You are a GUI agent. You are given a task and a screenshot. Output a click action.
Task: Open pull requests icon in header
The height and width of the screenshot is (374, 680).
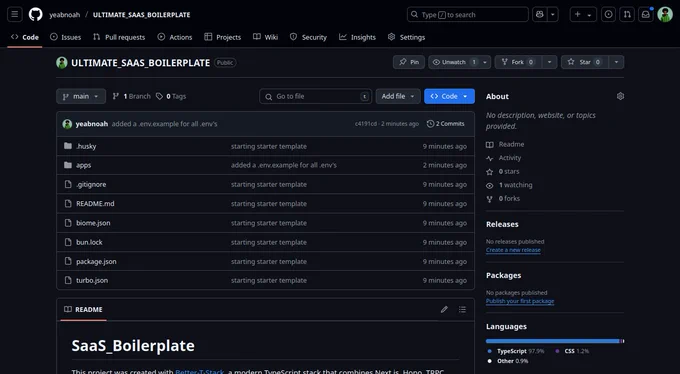(627, 14)
